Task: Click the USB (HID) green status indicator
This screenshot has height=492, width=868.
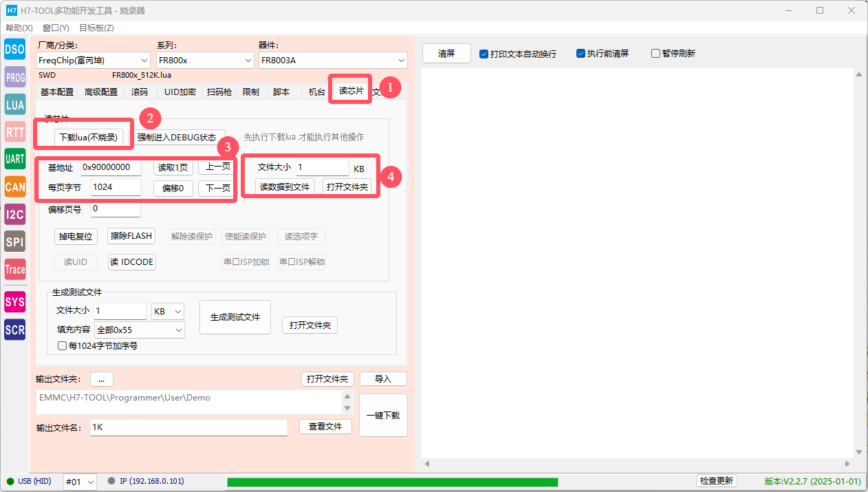Action: click(10, 482)
